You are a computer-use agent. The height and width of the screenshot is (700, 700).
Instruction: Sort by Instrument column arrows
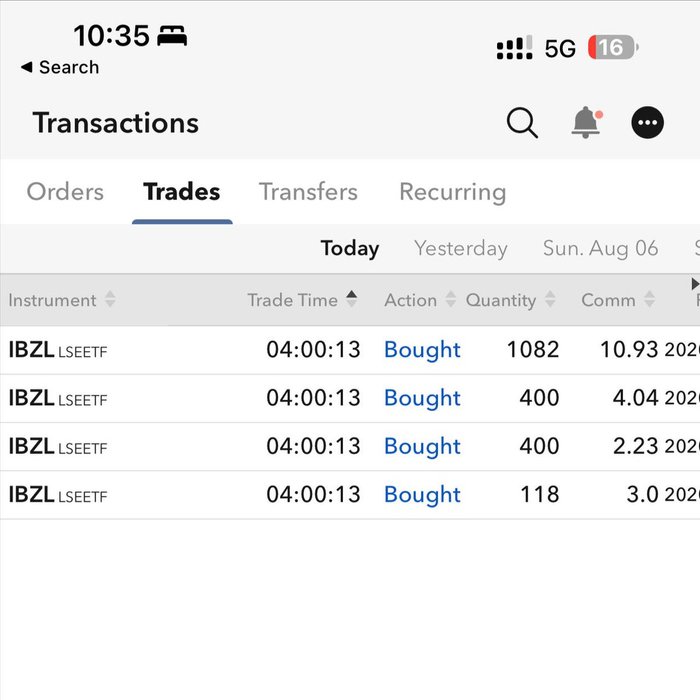(x=110, y=300)
